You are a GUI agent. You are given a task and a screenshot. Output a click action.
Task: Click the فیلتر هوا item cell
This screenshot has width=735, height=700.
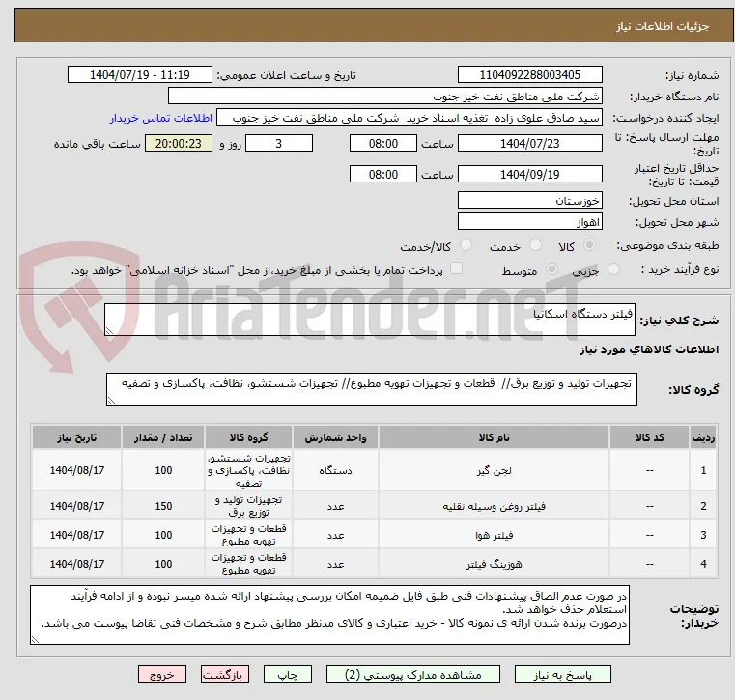point(495,535)
